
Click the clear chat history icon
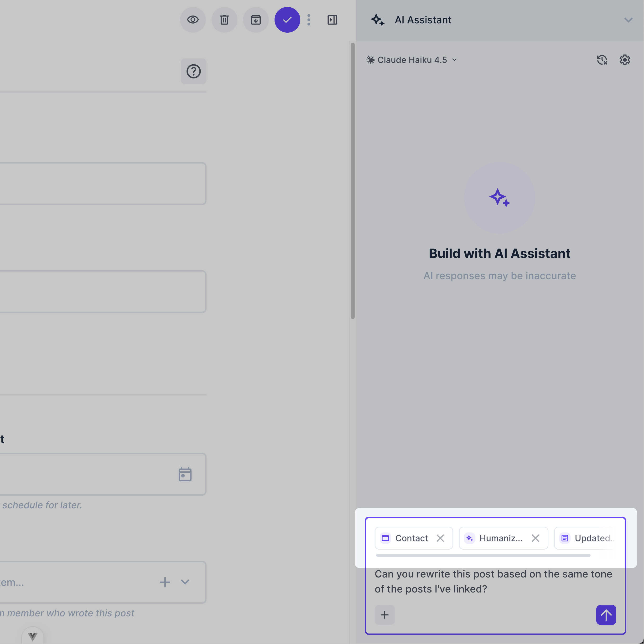tap(602, 60)
